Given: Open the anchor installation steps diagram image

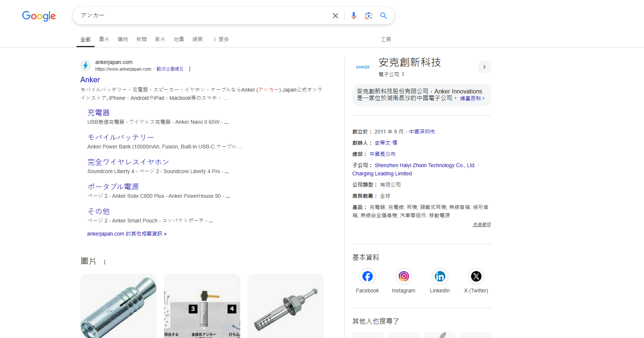Looking at the screenshot, I should [x=202, y=306].
